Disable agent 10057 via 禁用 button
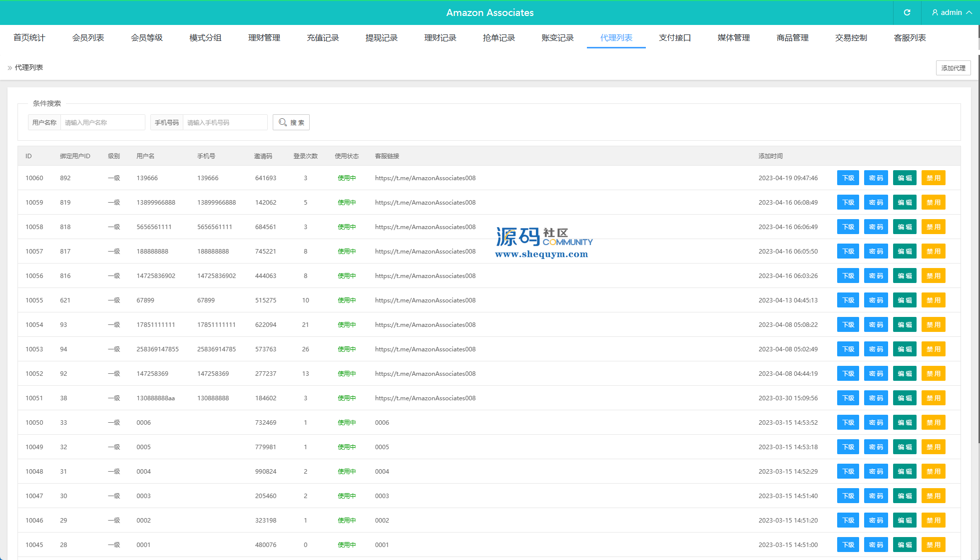The width and height of the screenshot is (980, 560). 933,252
